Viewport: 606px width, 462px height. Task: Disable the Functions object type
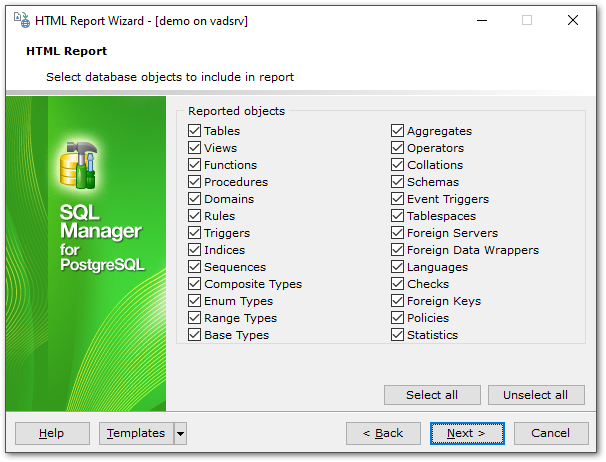195,165
